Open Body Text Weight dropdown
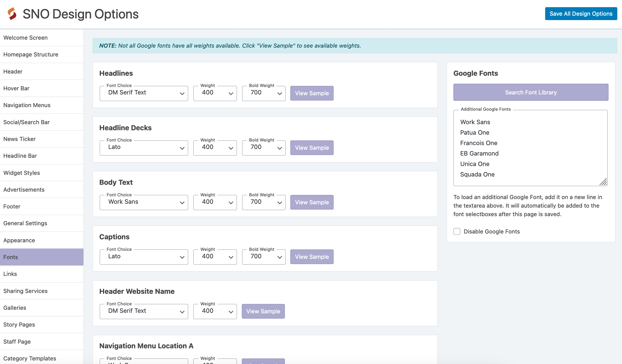The width and height of the screenshot is (622, 364). pyautogui.click(x=215, y=202)
